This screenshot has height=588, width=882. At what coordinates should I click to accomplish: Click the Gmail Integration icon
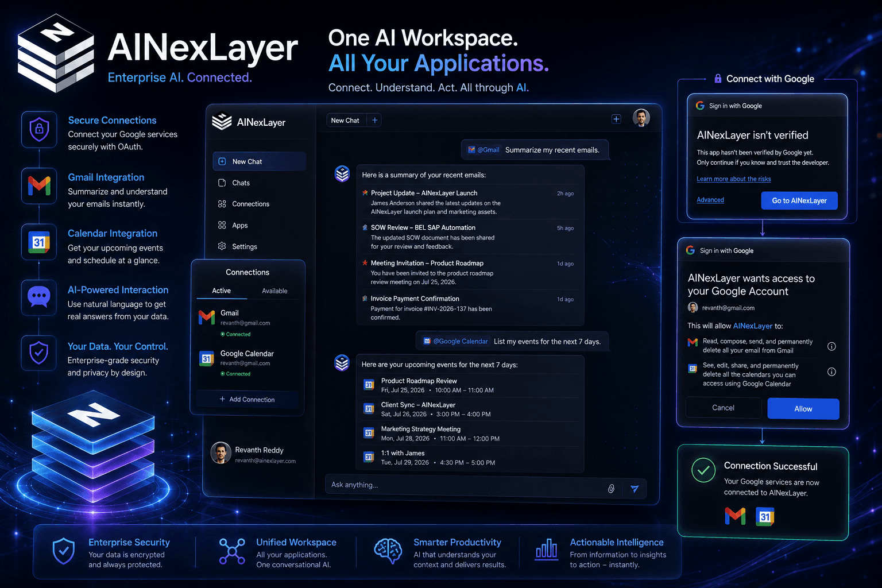click(x=39, y=185)
